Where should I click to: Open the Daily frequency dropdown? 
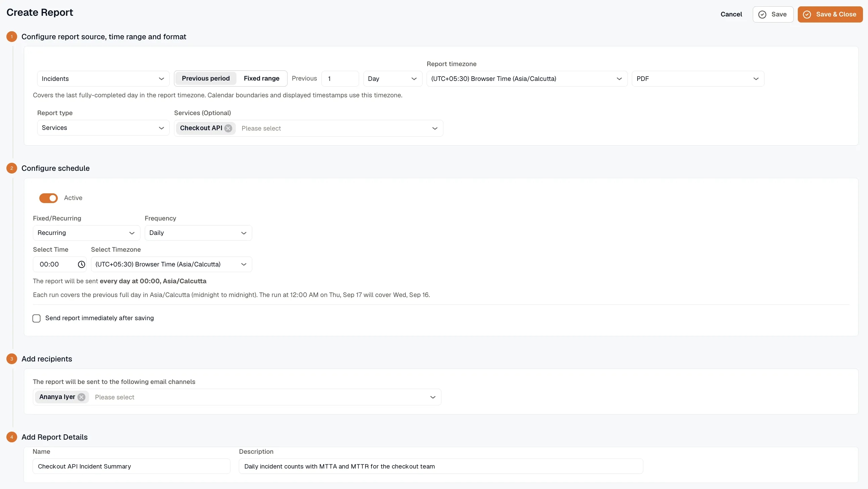coord(199,233)
